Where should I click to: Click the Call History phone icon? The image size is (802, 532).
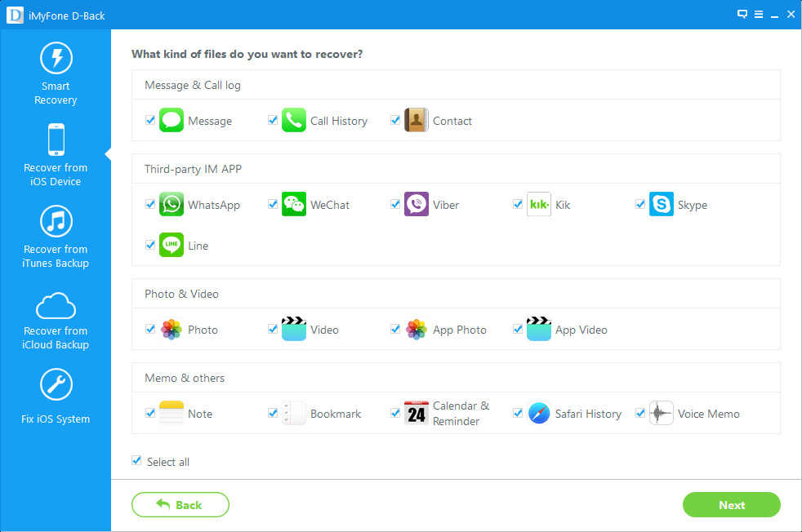pos(293,121)
